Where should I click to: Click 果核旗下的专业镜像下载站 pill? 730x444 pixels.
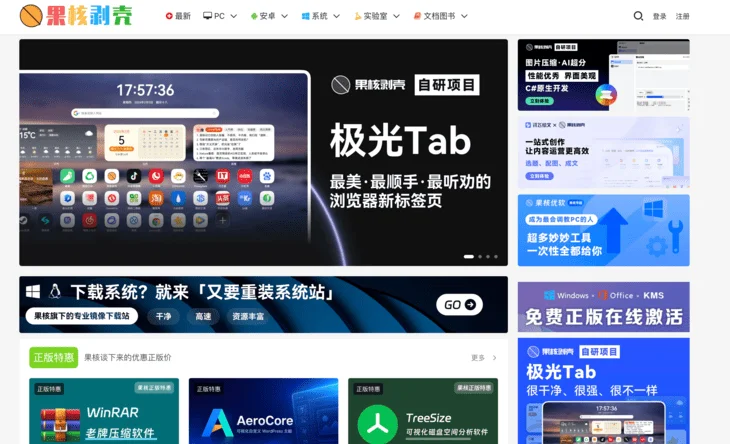[x=81, y=316]
